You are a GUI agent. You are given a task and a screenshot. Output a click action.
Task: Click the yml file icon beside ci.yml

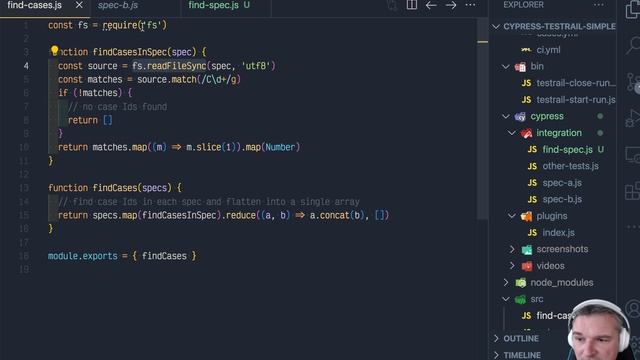pos(526,50)
